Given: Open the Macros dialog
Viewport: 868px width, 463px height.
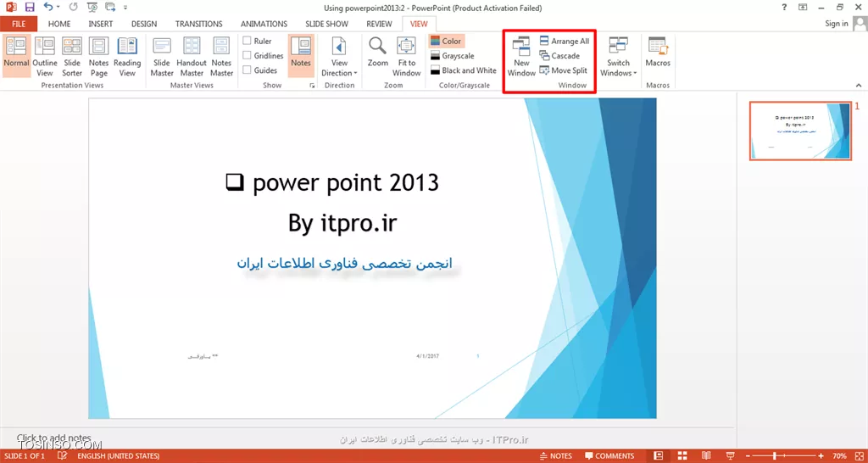Looking at the screenshot, I should pyautogui.click(x=658, y=52).
